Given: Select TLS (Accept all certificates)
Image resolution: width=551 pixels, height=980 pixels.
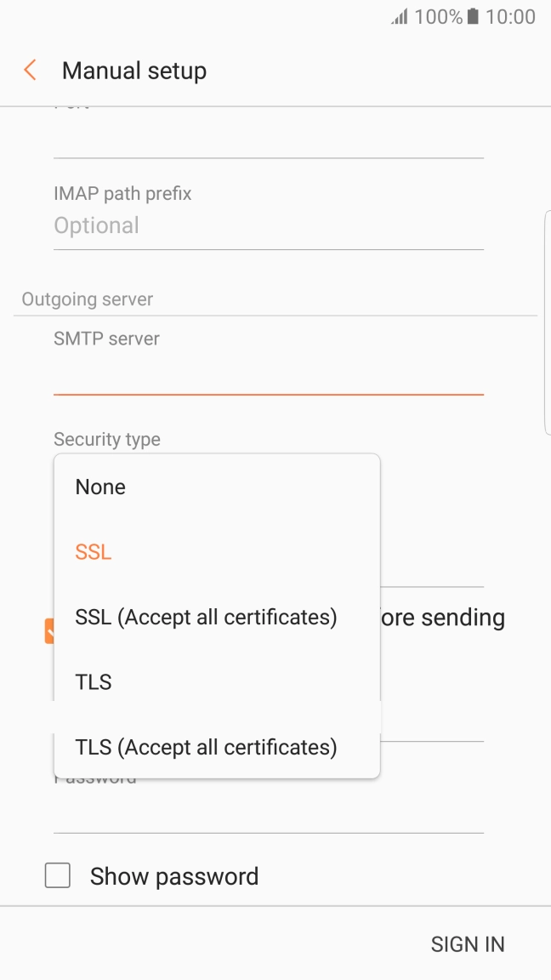Looking at the screenshot, I should tap(205, 747).
